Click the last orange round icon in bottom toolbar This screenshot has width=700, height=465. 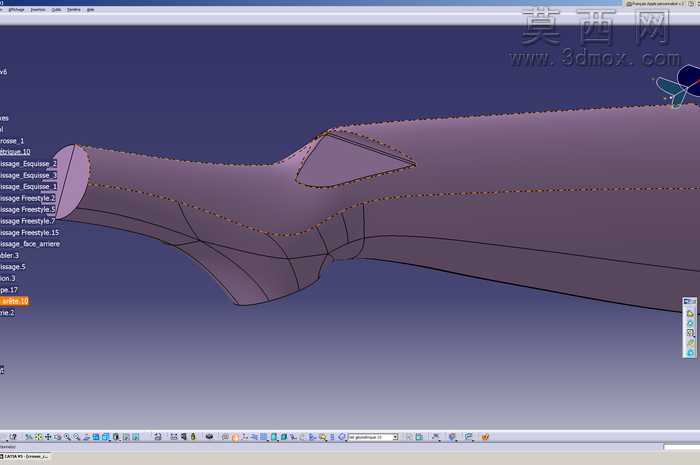pyautogui.click(x=485, y=437)
